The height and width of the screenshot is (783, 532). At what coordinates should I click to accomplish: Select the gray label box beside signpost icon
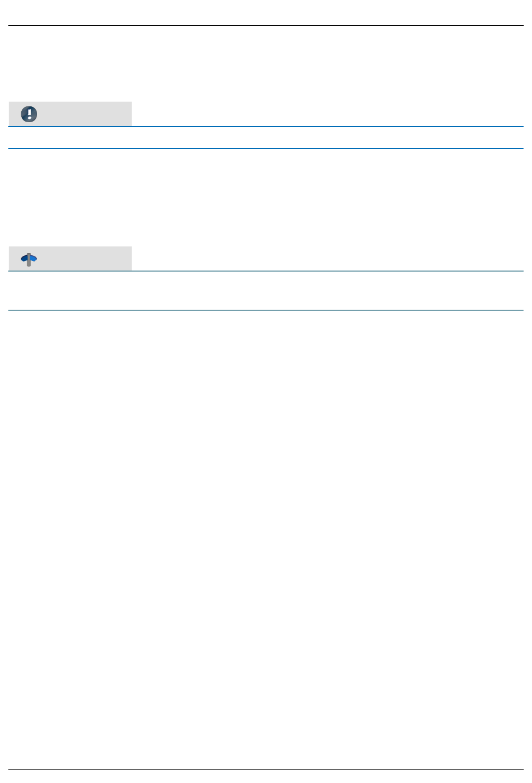[x=70, y=259]
